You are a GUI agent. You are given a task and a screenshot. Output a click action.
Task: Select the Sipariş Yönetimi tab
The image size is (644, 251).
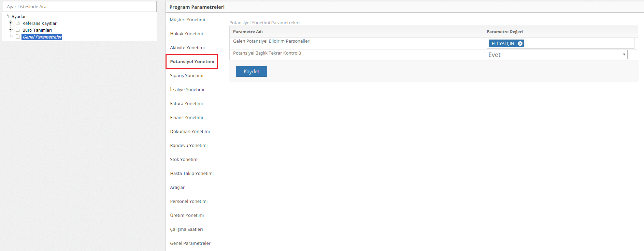click(x=187, y=76)
